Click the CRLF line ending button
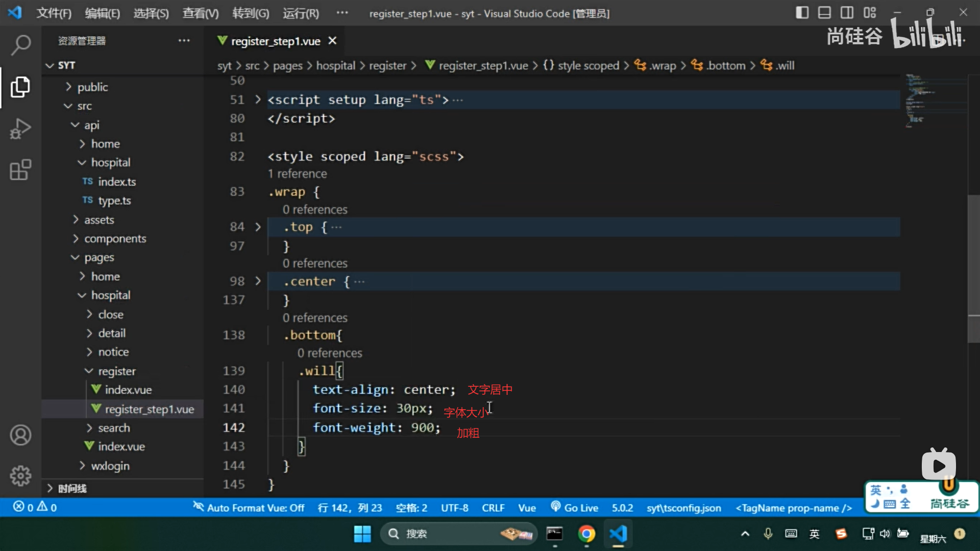This screenshot has height=551, width=980. click(493, 508)
